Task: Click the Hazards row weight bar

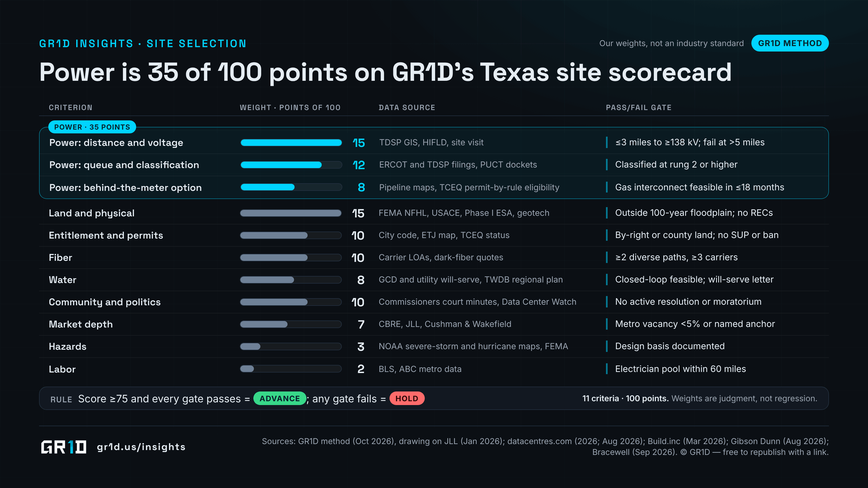Action: tap(291, 346)
